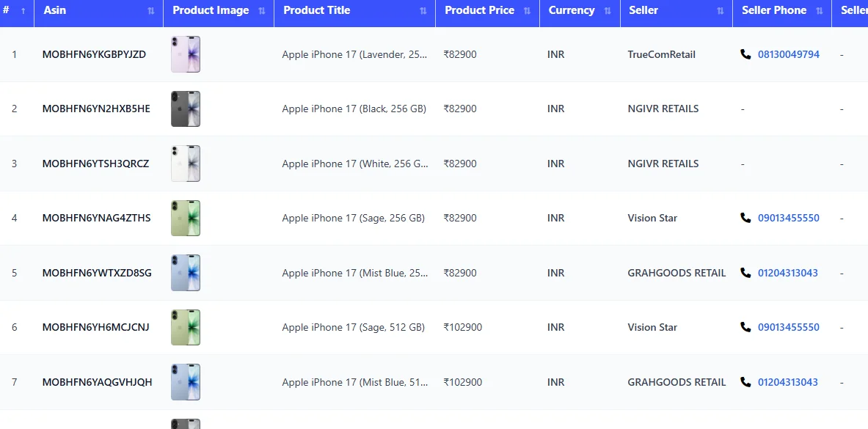The width and height of the screenshot is (868, 429).
Task: Click seller NGIVR RETAILS in row 3
Action: 663,164
